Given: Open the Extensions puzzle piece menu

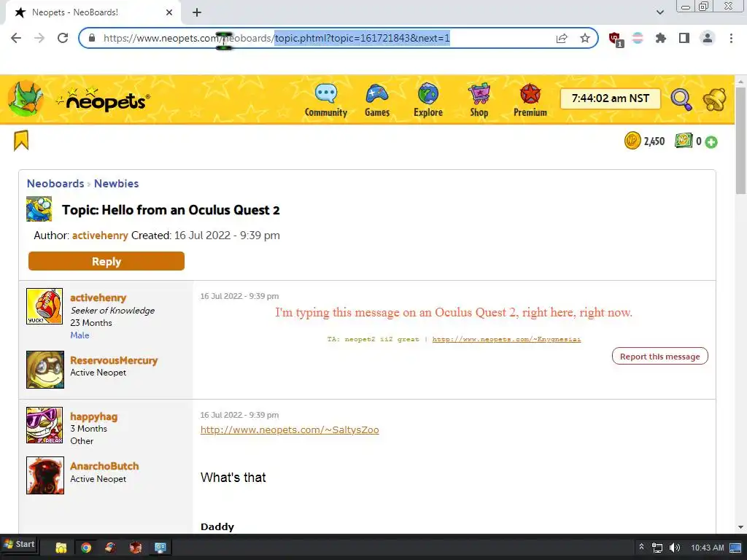Looking at the screenshot, I should point(660,38).
